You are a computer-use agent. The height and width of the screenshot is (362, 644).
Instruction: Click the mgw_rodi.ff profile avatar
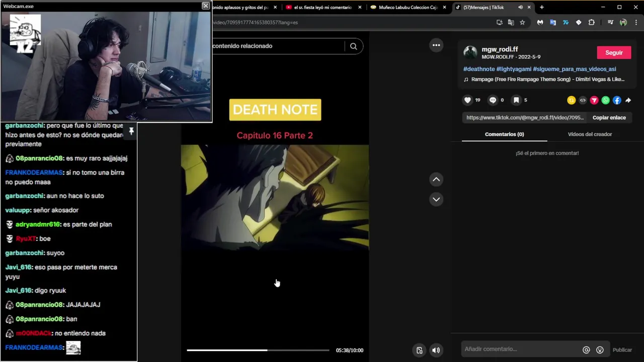470,52
